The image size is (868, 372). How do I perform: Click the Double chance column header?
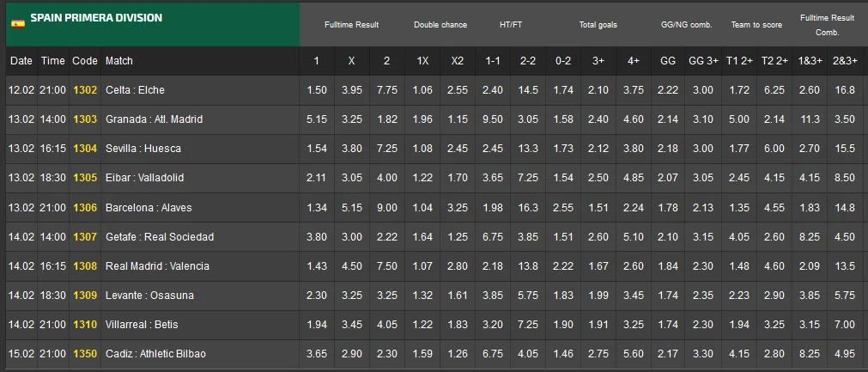440,25
